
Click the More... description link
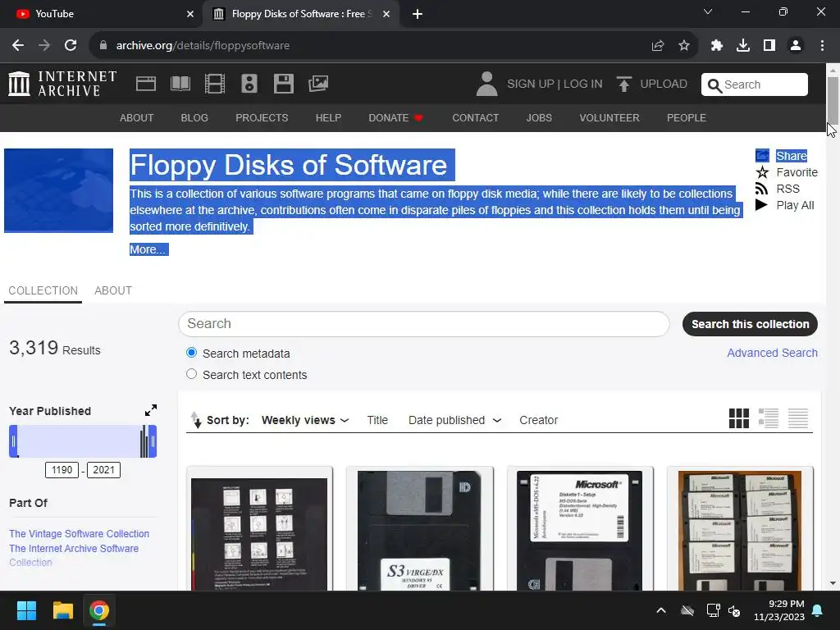(x=149, y=249)
